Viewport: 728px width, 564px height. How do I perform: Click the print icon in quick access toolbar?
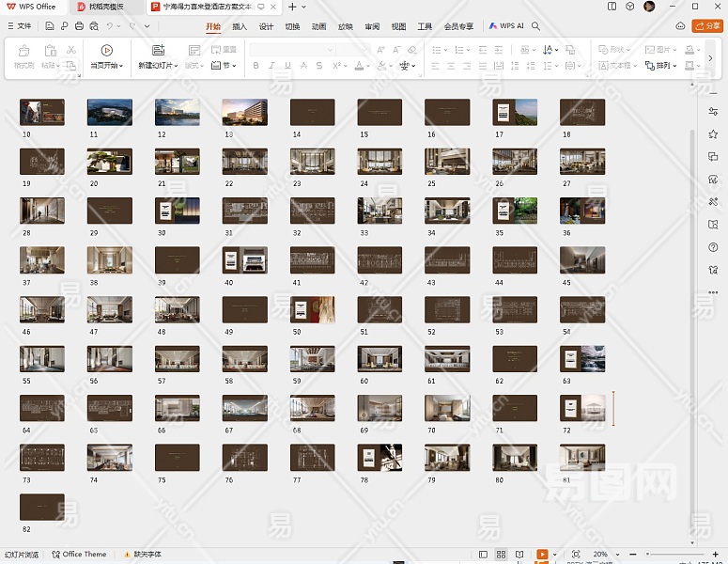pos(78,26)
